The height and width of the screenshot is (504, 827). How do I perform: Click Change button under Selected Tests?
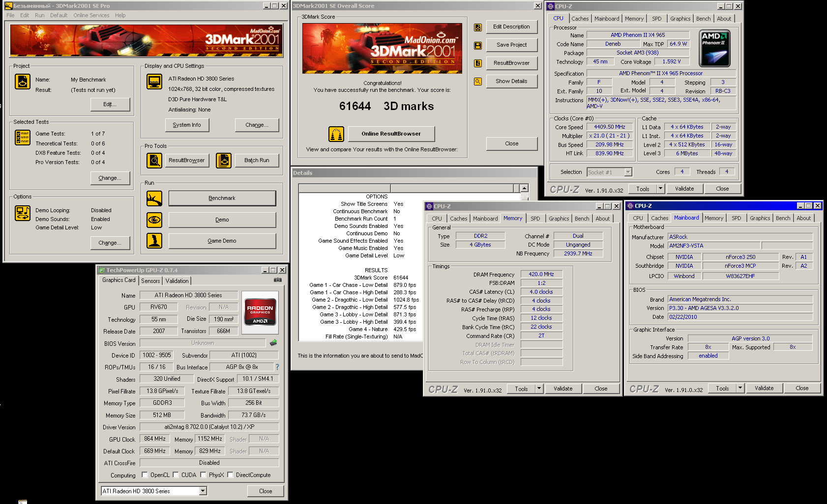pyautogui.click(x=110, y=178)
